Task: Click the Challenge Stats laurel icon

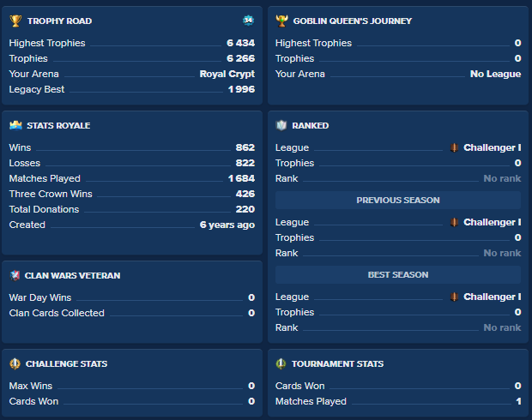Action: [x=15, y=363]
